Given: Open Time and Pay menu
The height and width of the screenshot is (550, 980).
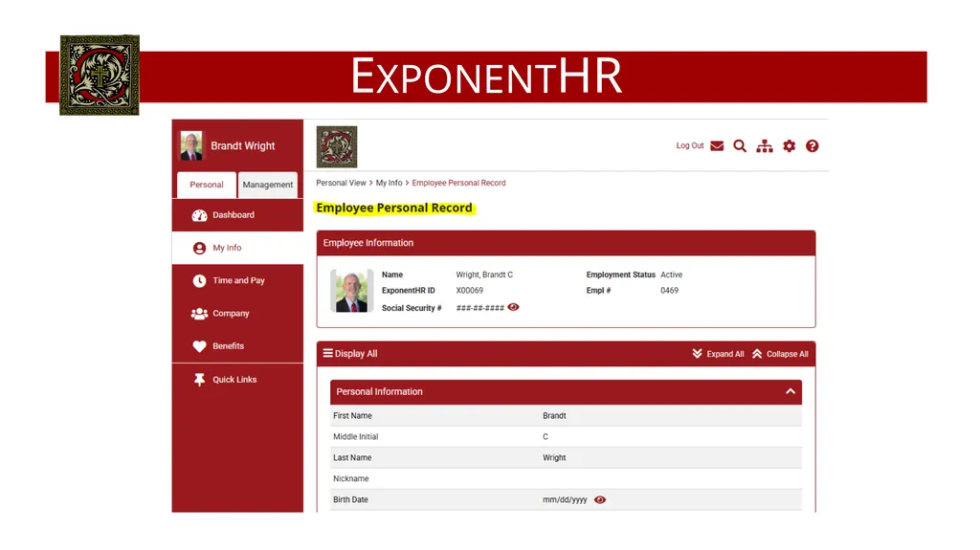Looking at the screenshot, I should pos(237,280).
